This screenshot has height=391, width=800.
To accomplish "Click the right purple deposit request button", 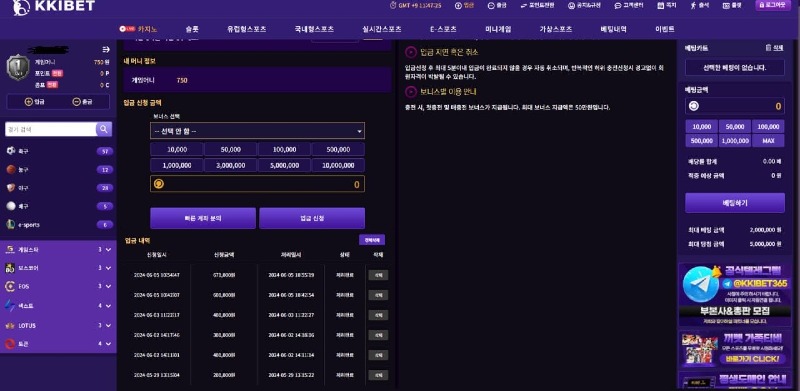I will click(x=312, y=218).
